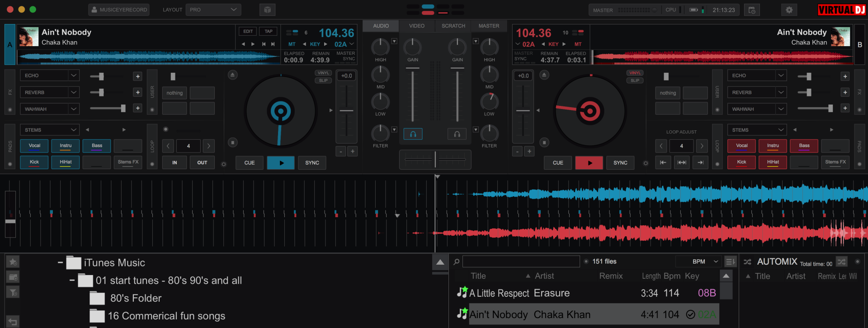This screenshot has height=328, width=868.
Task: Set loop OUT point on deck A
Action: click(202, 163)
